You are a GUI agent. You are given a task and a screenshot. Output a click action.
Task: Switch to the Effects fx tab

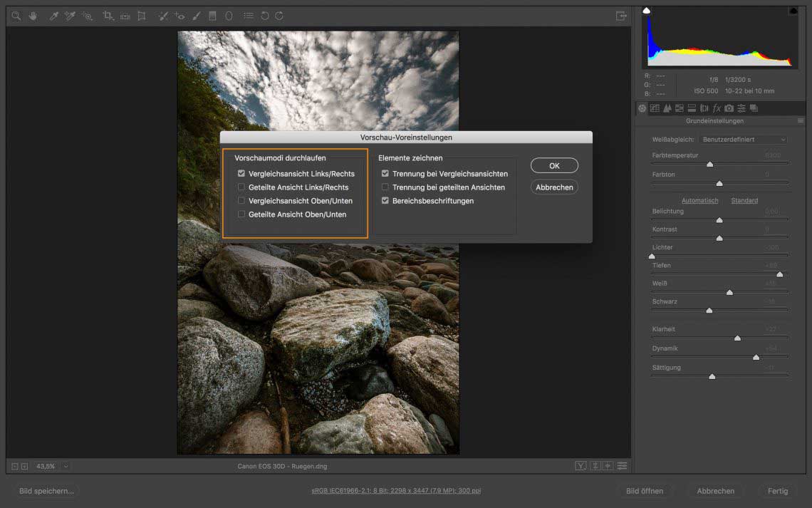point(717,108)
